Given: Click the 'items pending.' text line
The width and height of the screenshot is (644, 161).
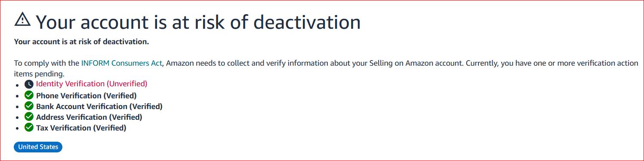Looking at the screenshot, I should click(39, 74).
